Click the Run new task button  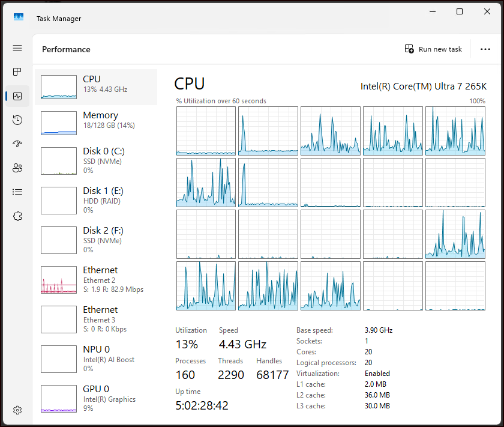[x=433, y=49]
